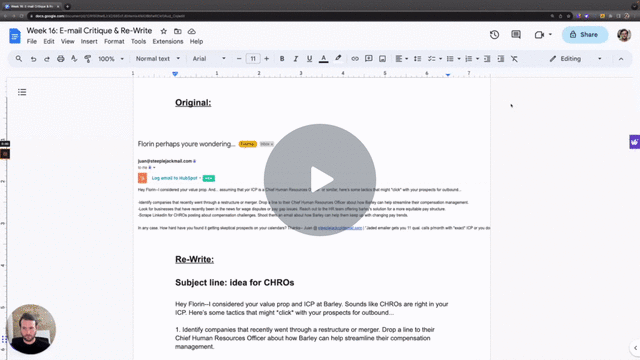Open the Edit menu
Viewport: 640px width, 360px height.
49,42
